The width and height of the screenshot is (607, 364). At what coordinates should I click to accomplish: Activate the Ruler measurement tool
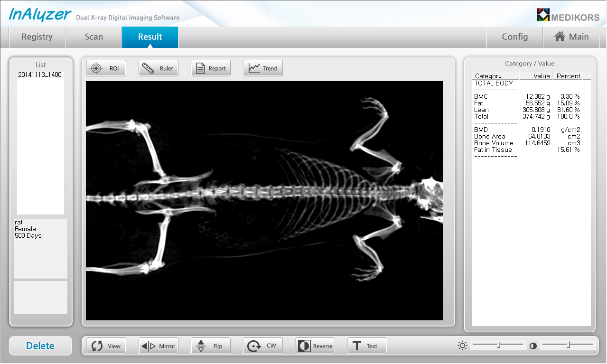coord(159,68)
